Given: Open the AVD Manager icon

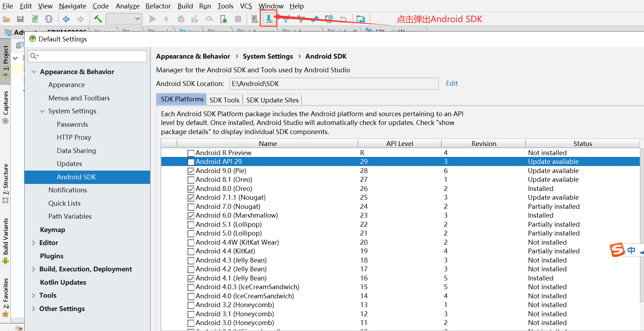Looking at the screenshot, I should (x=255, y=19).
